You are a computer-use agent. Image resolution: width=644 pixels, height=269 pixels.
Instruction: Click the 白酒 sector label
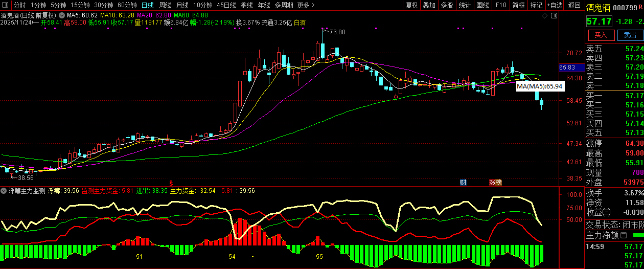pos(300,23)
